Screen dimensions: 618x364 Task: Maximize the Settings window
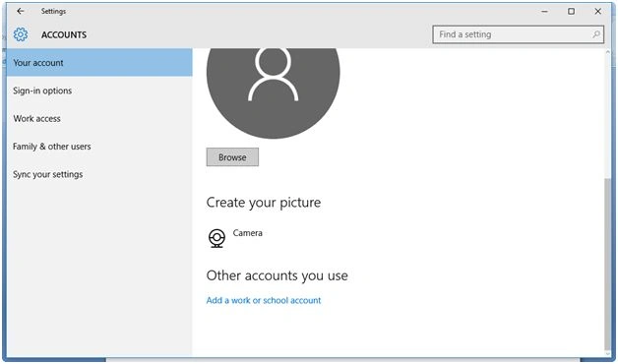[571, 12]
